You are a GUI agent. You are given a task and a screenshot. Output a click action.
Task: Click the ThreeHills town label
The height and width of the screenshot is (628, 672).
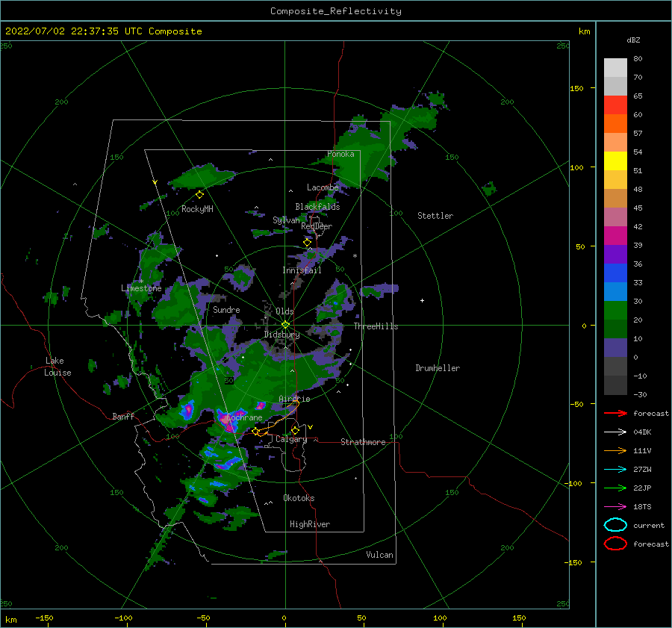[376, 326]
